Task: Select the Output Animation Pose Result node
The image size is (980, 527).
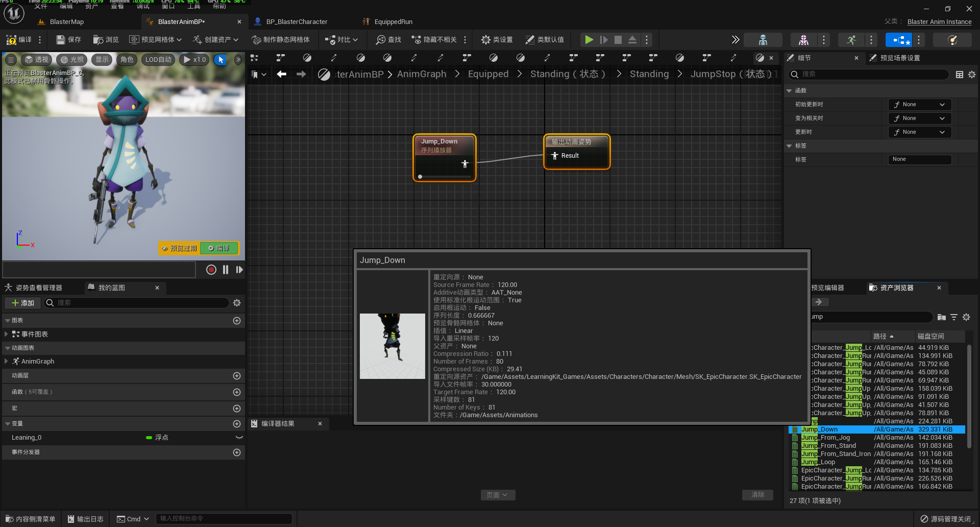Action: click(577, 152)
